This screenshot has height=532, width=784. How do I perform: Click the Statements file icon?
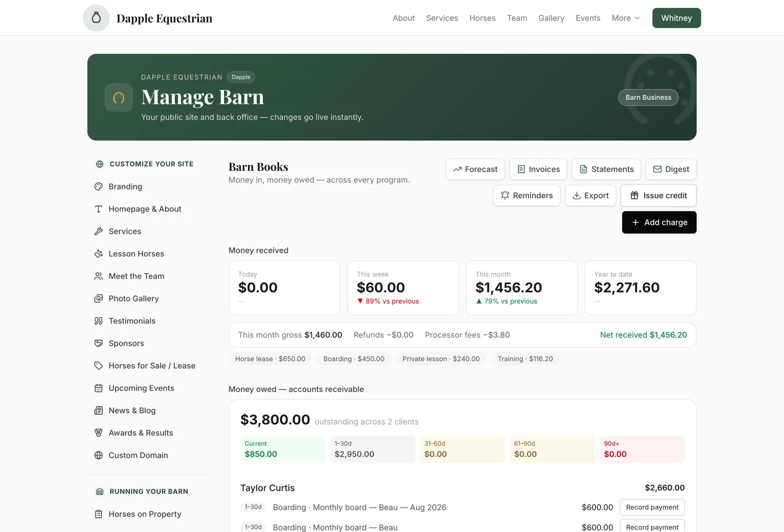pos(584,169)
